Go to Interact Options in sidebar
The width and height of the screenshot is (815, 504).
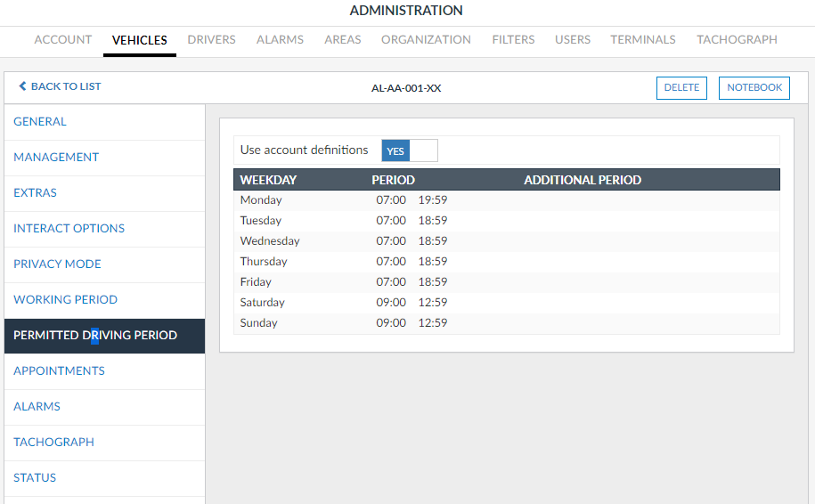click(x=69, y=229)
